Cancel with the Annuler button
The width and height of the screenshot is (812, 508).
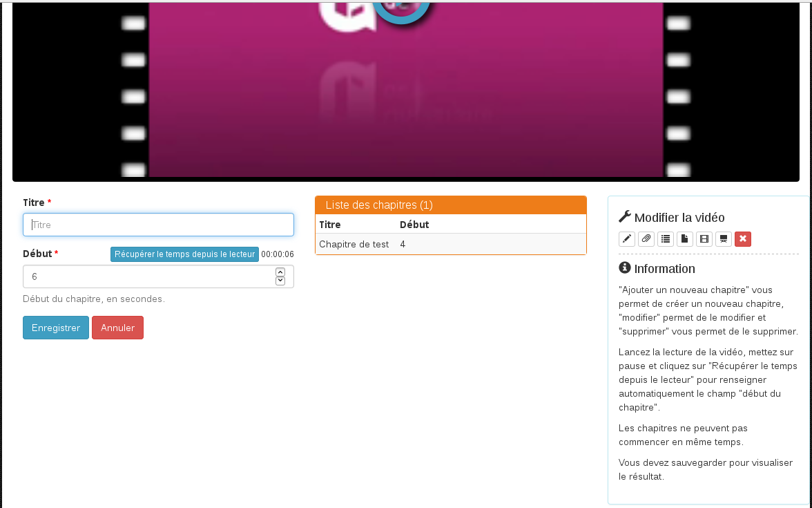[x=117, y=328]
